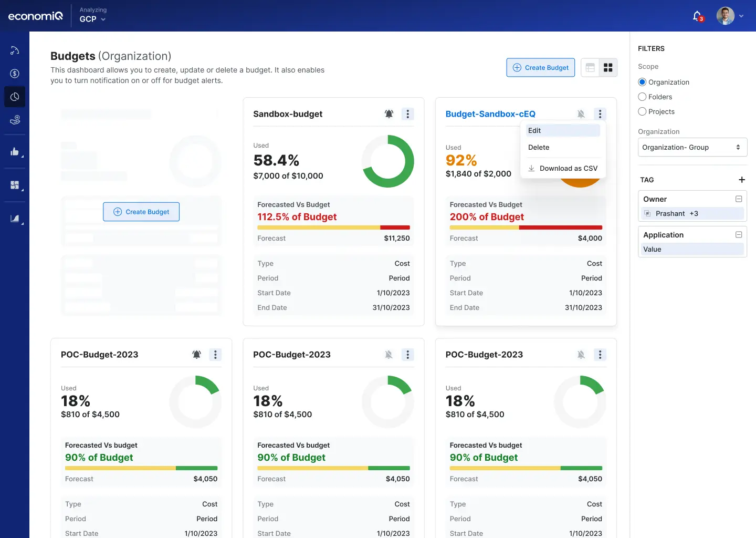
Task: Open the Budget-Sandbox-cEQ title link
Action: pyautogui.click(x=490, y=113)
